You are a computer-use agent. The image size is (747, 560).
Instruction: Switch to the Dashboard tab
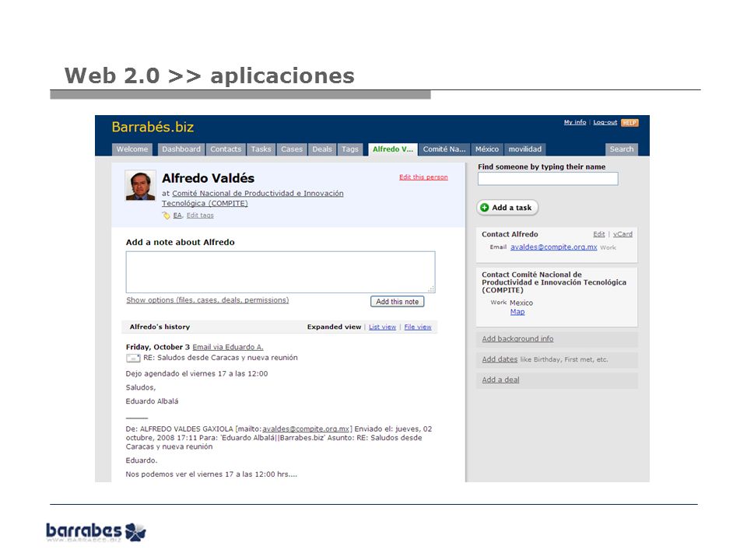pos(181,149)
